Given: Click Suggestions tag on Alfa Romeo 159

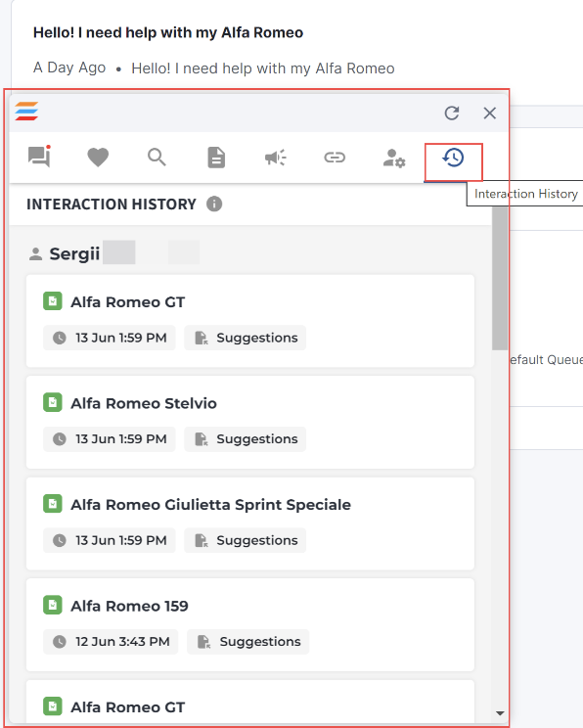Looking at the screenshot, I should (247, 642).
